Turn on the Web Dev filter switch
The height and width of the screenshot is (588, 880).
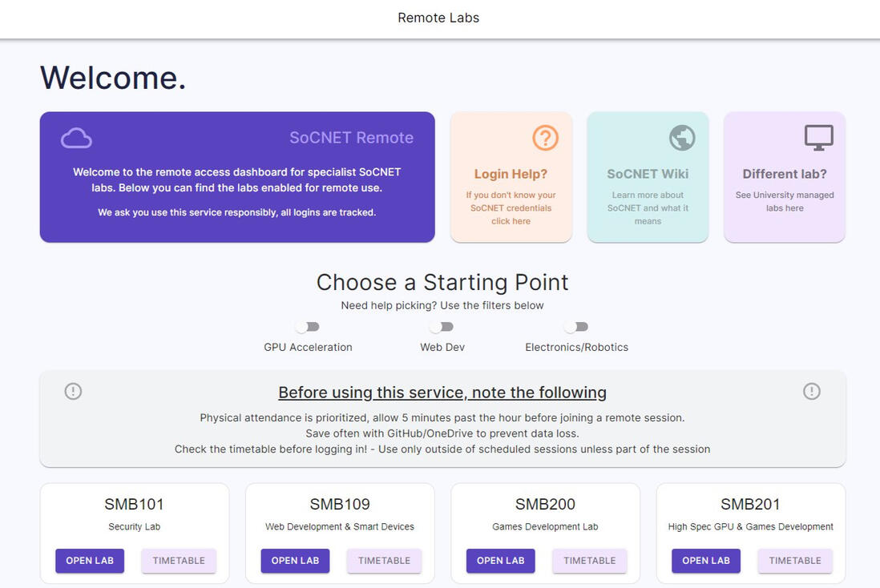[x=442, y=326]
